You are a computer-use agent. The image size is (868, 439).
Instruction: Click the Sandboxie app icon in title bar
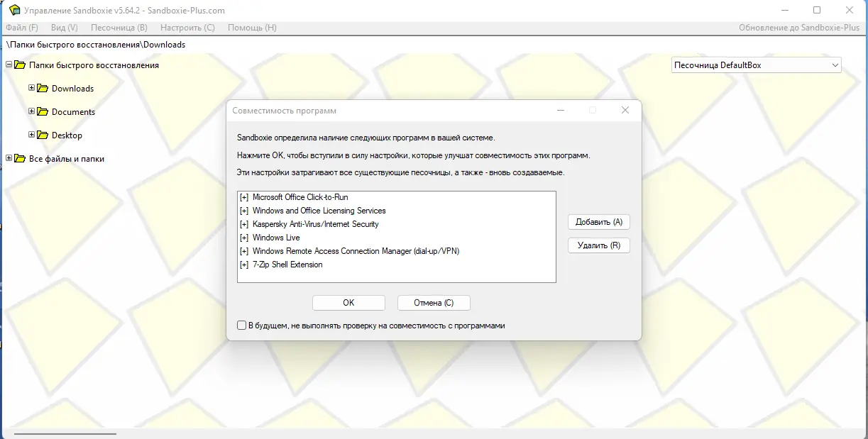coord(14,10)
